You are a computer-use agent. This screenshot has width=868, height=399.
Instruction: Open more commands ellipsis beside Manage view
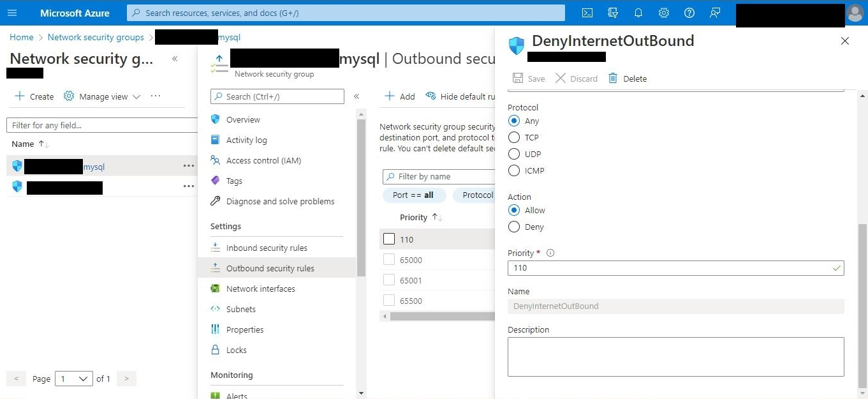coord(156,96)
